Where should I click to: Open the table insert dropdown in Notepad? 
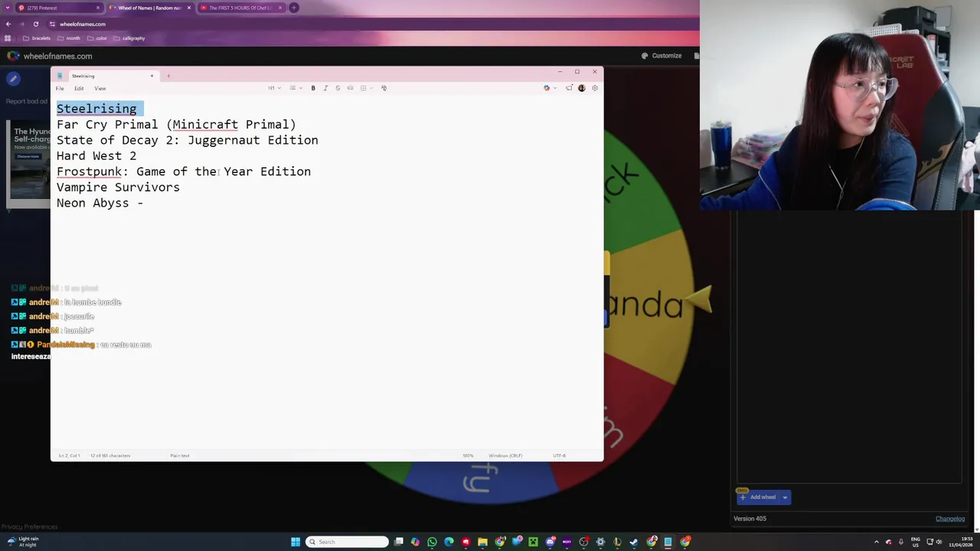coord(366,88)
